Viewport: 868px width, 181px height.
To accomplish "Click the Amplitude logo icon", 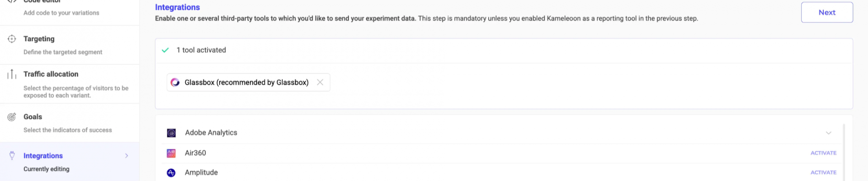I will click(x=171, y=173).
